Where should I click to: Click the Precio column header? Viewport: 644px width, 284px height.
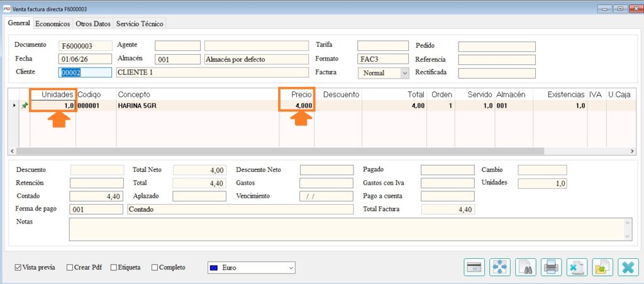coord(297,94)
